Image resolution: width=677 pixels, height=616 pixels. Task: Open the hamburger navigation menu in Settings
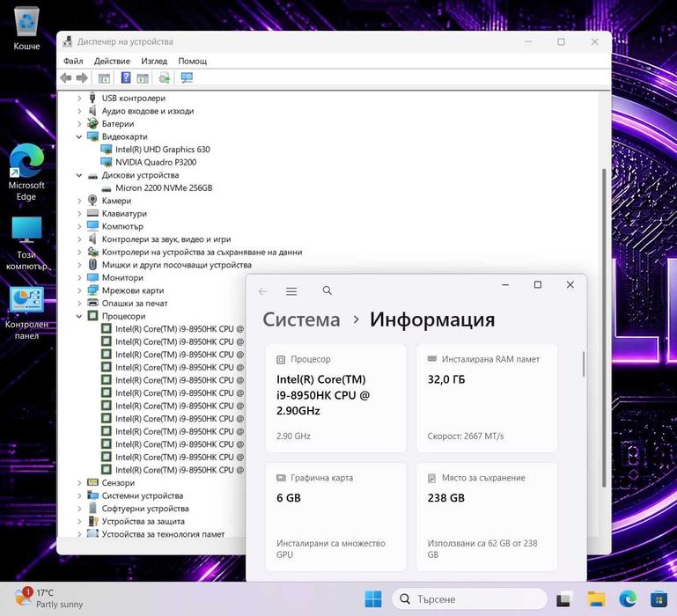click(x=291, y=291)
